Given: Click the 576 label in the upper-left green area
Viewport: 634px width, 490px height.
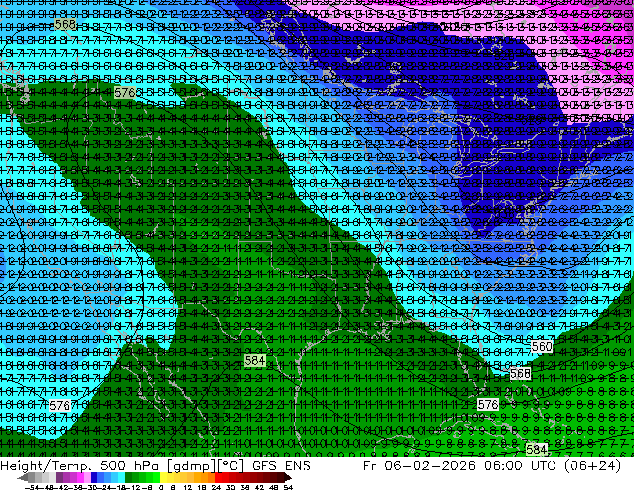Looking at the screenshot, I should pyautogui.click(x=125, y=93).
